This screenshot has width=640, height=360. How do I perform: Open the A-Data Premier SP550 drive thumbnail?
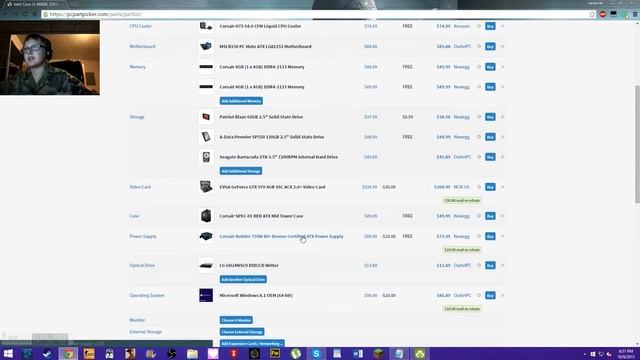tap(206, 137)
